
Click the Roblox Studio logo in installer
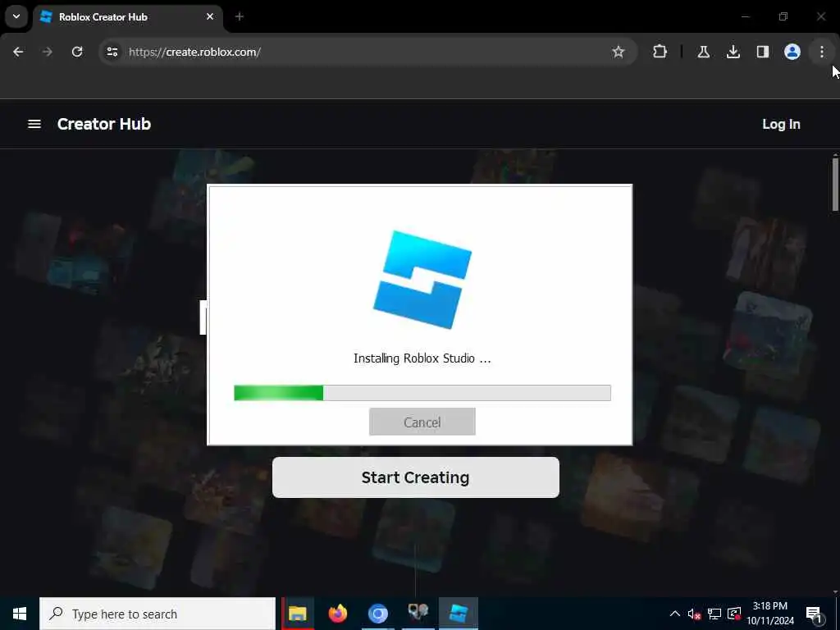point(422,279)
